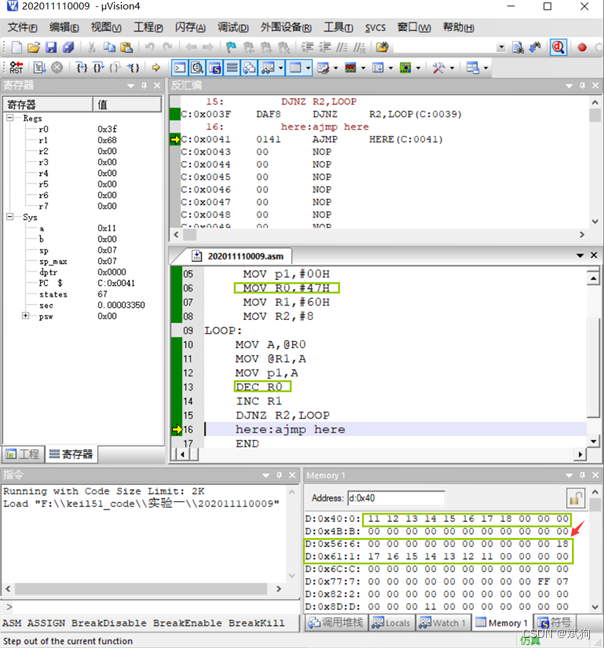Save all files with the stacked floppy icon

point(68,47)
